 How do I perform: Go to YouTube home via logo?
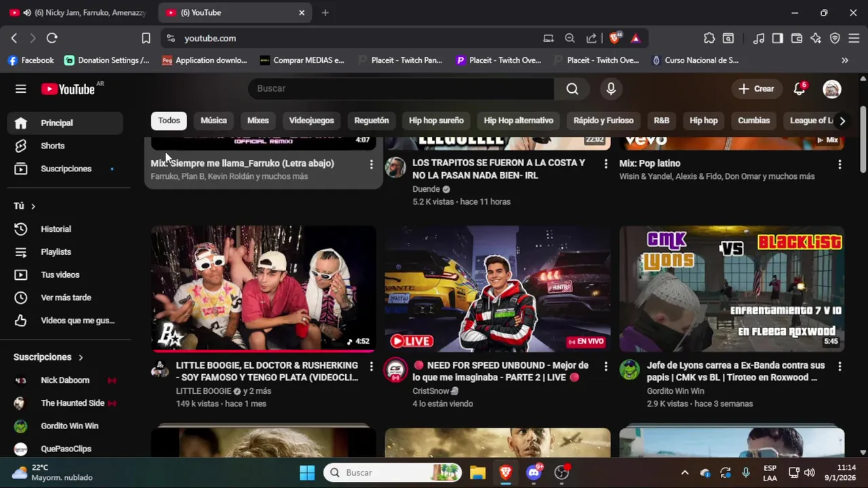(68, 89)
